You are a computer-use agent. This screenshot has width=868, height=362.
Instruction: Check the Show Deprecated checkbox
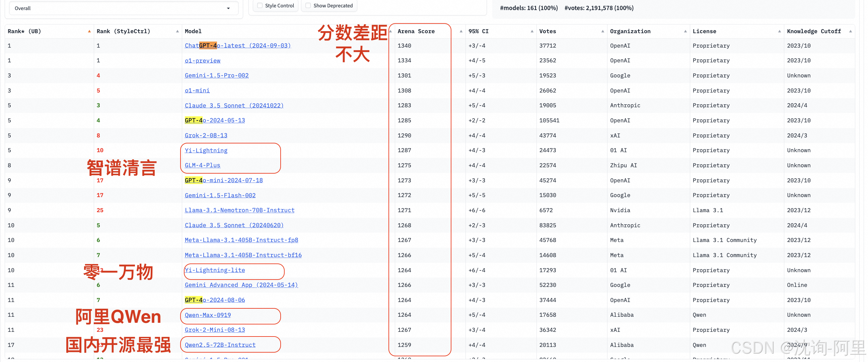[308, 5]
